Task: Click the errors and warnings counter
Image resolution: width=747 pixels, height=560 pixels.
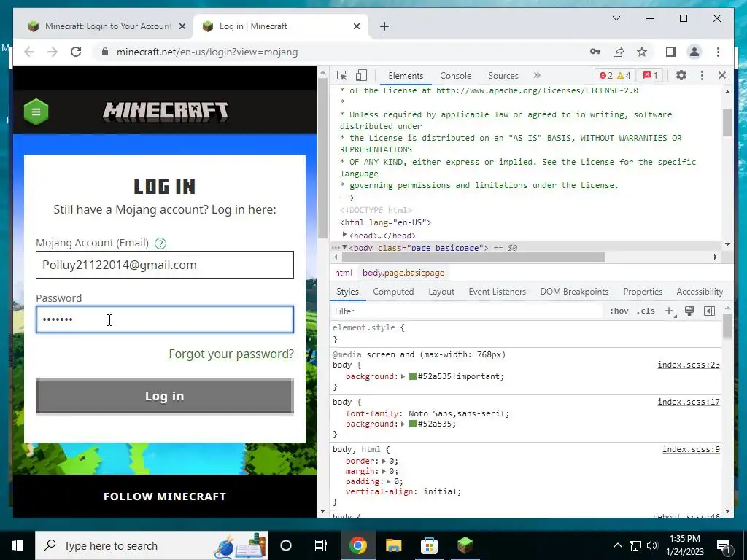Action: point(615,75)
